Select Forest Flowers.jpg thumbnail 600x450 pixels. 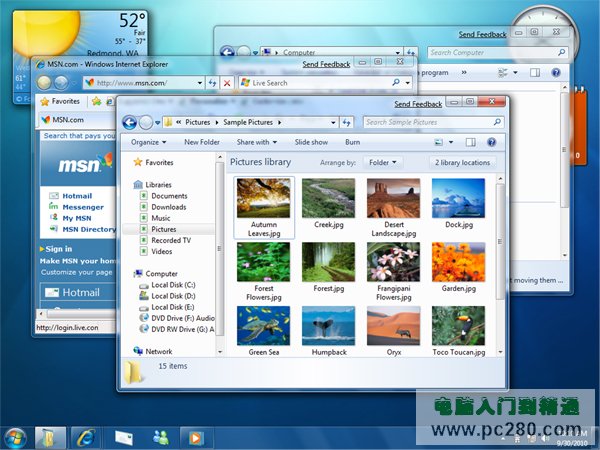[x=264, y=262]
